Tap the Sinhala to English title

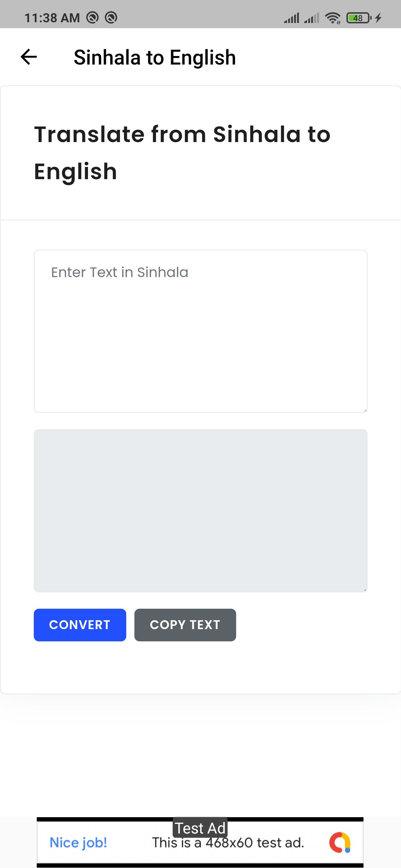(154, 57)
